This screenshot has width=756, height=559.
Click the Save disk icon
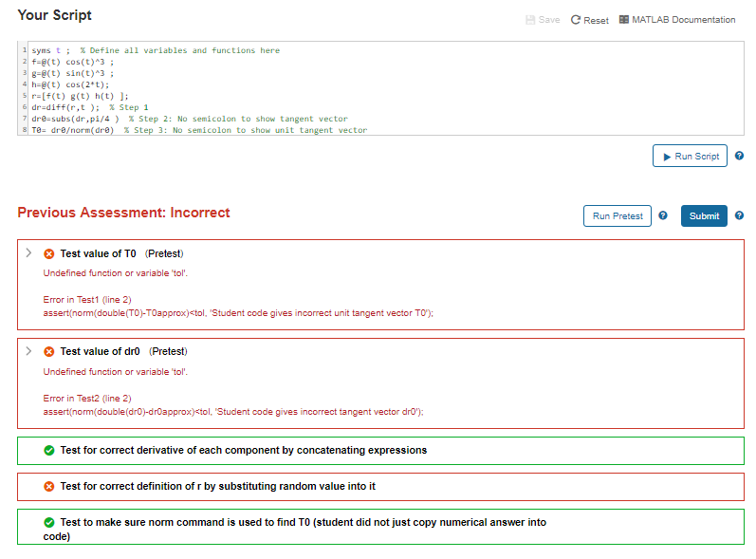(x=530, y=20)
